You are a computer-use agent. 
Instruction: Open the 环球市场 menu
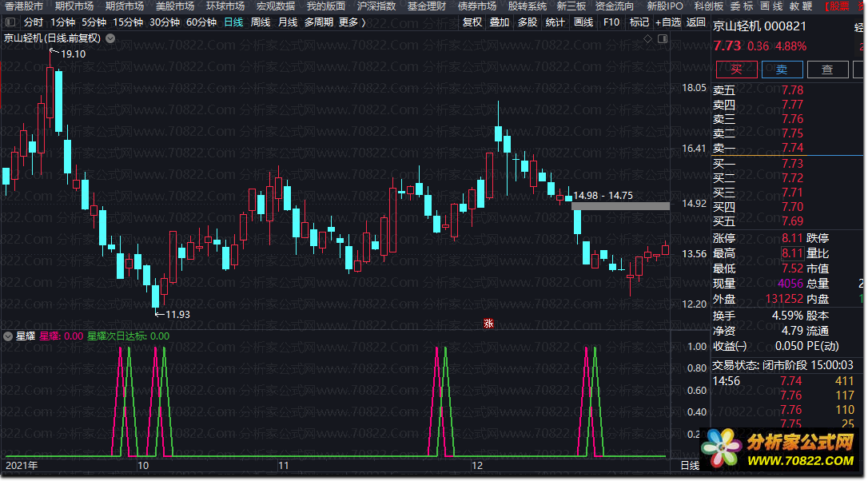225,6
